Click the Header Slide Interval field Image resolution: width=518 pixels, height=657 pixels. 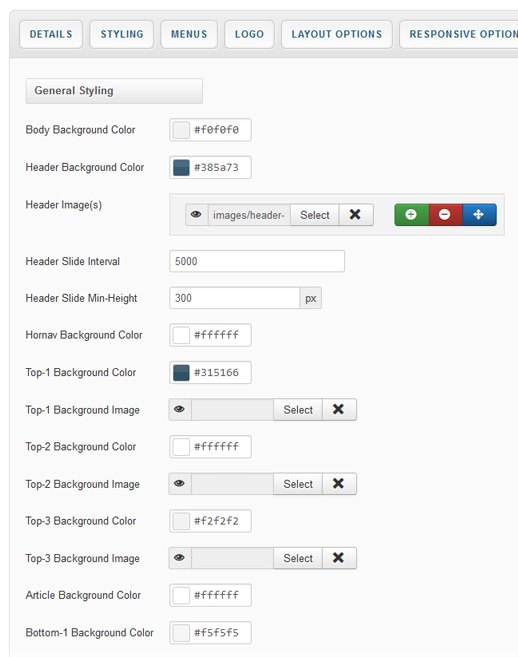pyautogui.click(x=257, y=261)
